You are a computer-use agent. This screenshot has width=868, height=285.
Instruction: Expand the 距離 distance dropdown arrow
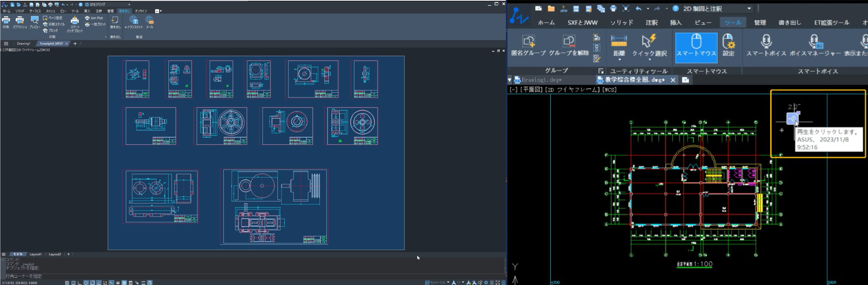tap(619, 60)
